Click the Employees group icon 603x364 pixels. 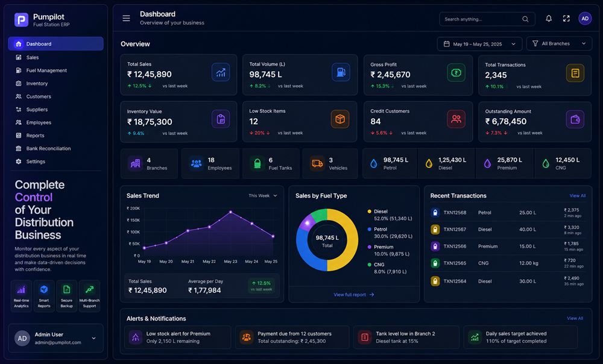(197, 164)
